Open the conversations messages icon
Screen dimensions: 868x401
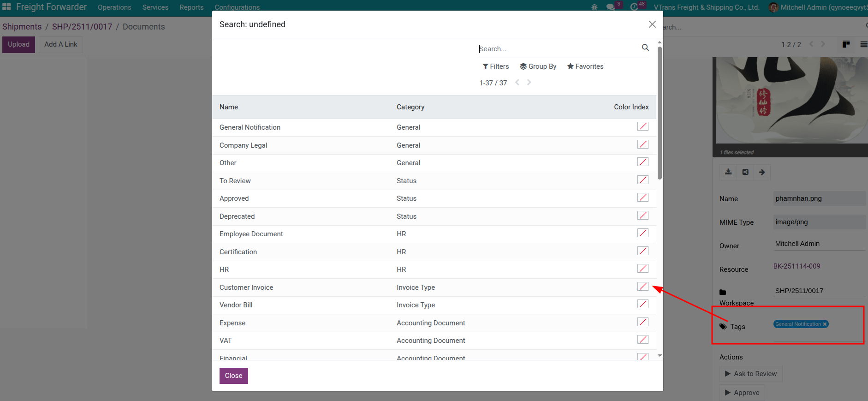pos(610,7)
